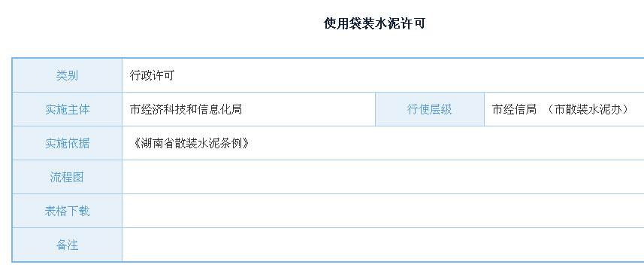Select the 实施主体 label cell
The width and height of the screenshot is (644, 277).
(67, 109)
